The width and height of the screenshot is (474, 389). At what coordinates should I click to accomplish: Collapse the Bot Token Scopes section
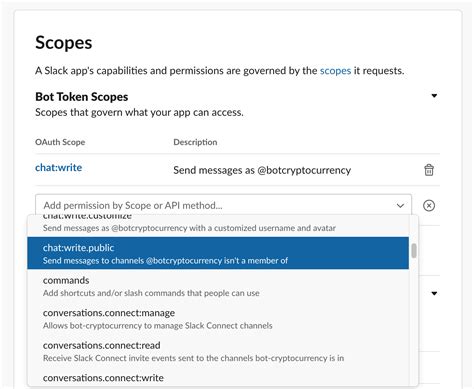coord(434,96)
